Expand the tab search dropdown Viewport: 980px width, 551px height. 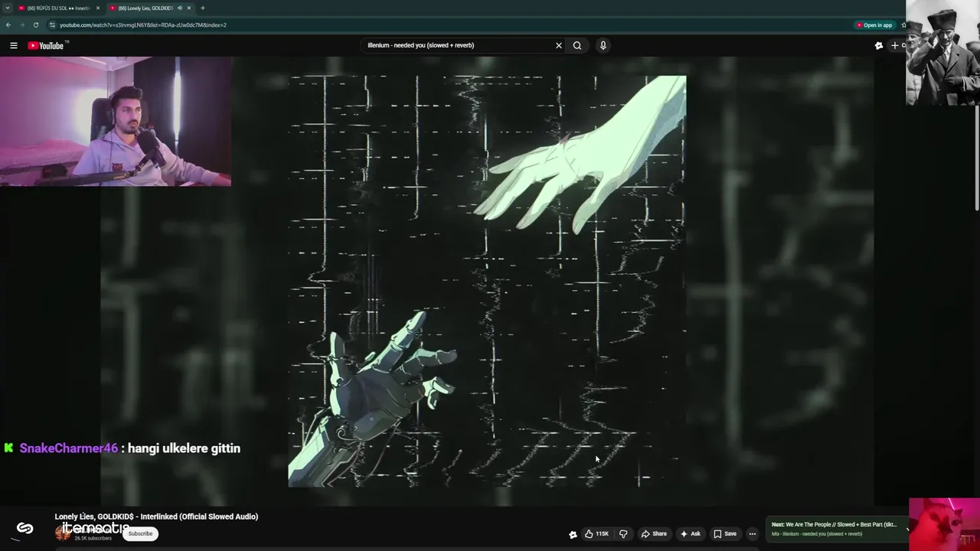7,8
